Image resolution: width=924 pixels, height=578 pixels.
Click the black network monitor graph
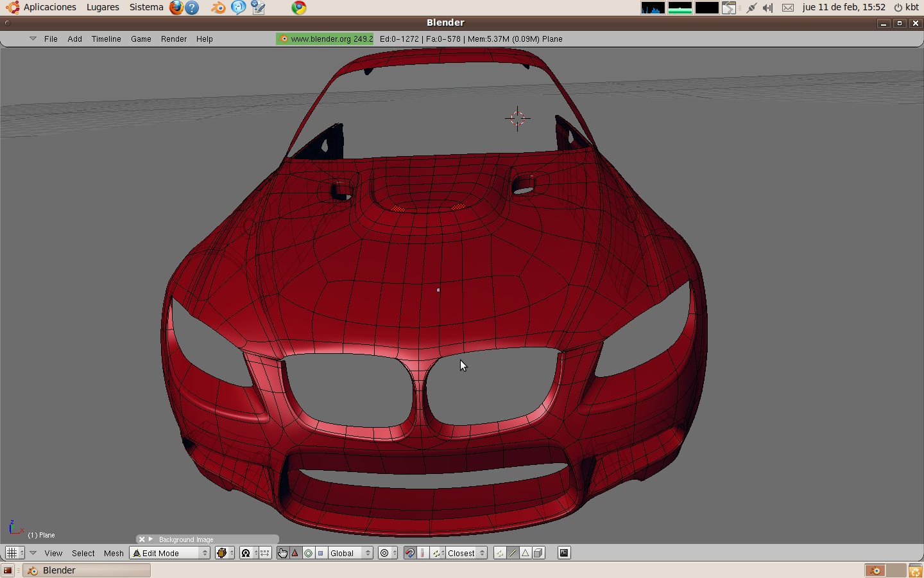[x=707, y=8]
